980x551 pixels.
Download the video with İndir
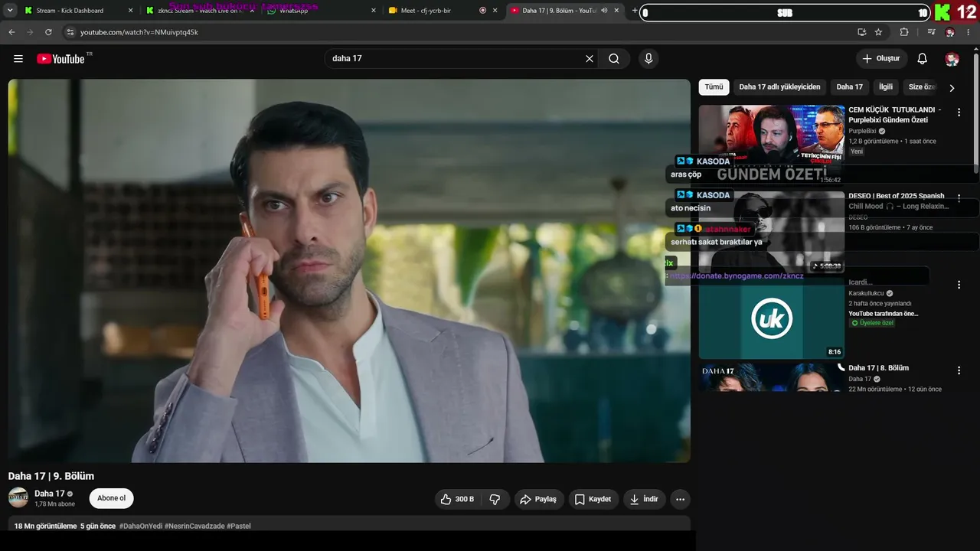[x=644, y=499]
